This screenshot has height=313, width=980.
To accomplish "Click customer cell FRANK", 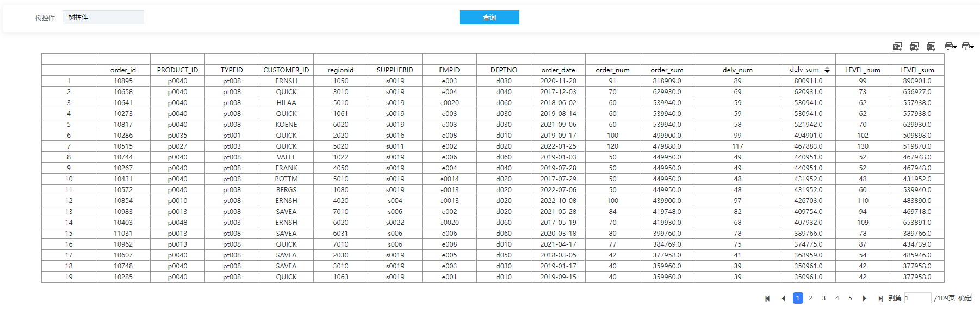I will [x=286, y=168].
